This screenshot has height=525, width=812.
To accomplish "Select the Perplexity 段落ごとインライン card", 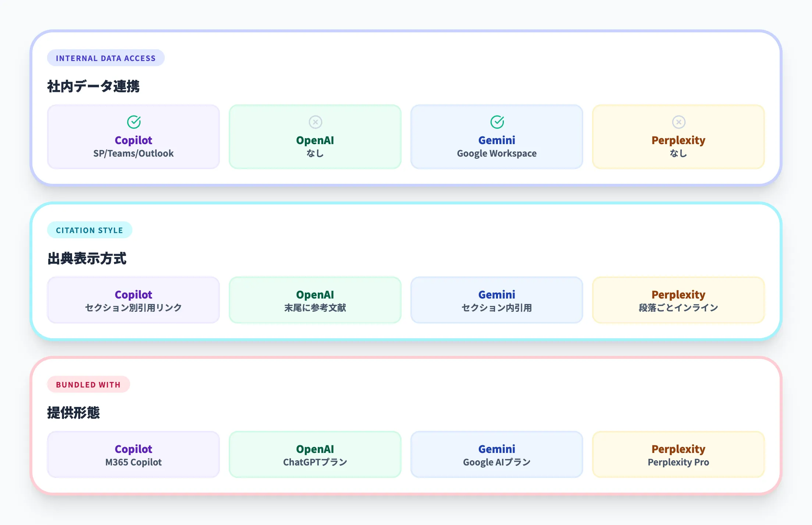I will (x=679, y=300).
